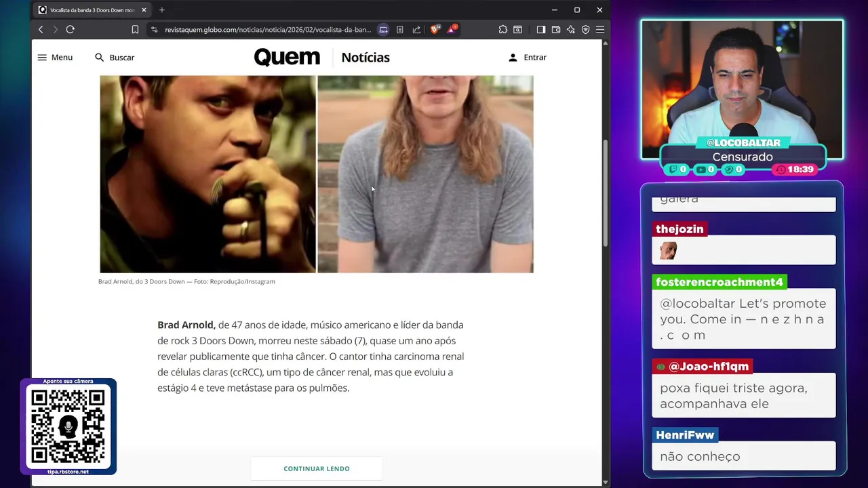The width and height of the screenshot is (868, 488).
Task: Click the tab search toolbar icon
Action: (x=517, y=30)
